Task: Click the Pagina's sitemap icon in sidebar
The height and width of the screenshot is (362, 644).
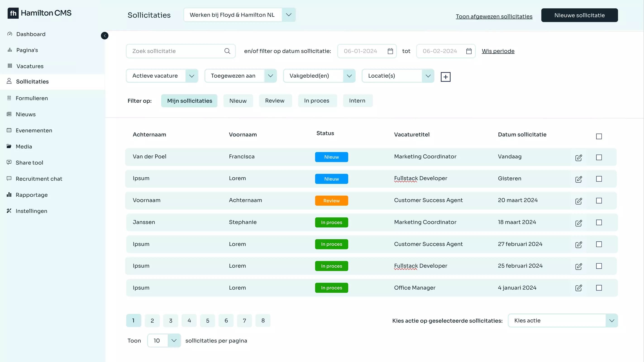Action: pyautogui.click(x=10, y=50)
